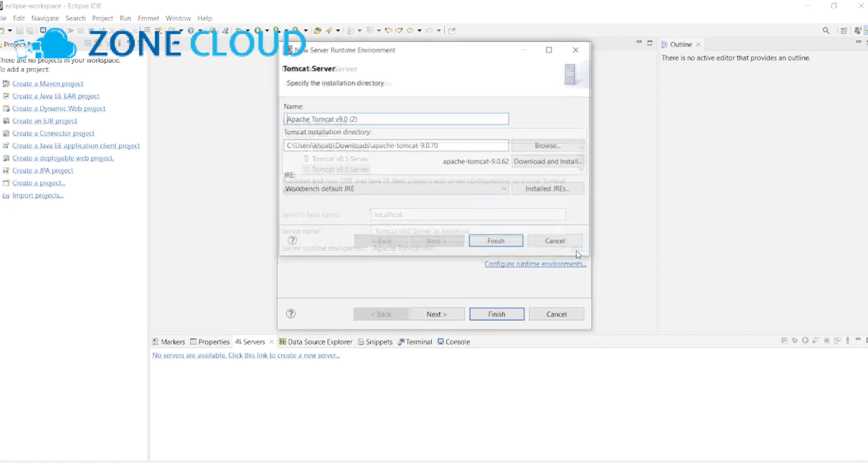Open the JRE combo box dropdown
This screenshot has height=463, width=868.
tap(504, 189)
